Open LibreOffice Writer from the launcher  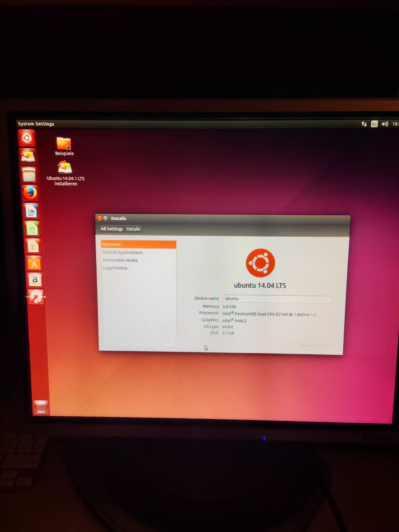(x=31, y=211)
